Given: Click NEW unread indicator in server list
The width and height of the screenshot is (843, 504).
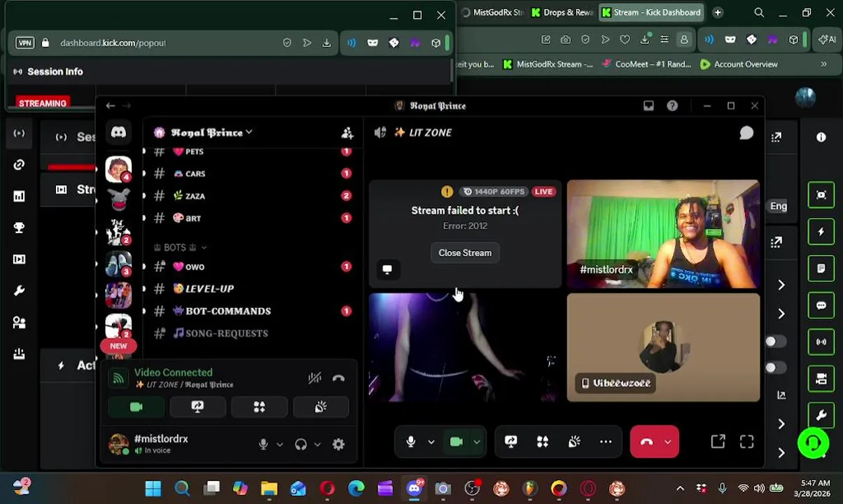Looking at the screenshot, I should pyautogui.click(x=118, y=346).
